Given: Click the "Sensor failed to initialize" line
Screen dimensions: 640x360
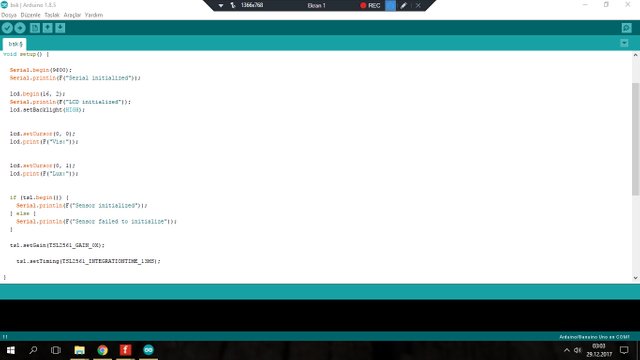Looking at the screenshot, I should pos(96,221).
